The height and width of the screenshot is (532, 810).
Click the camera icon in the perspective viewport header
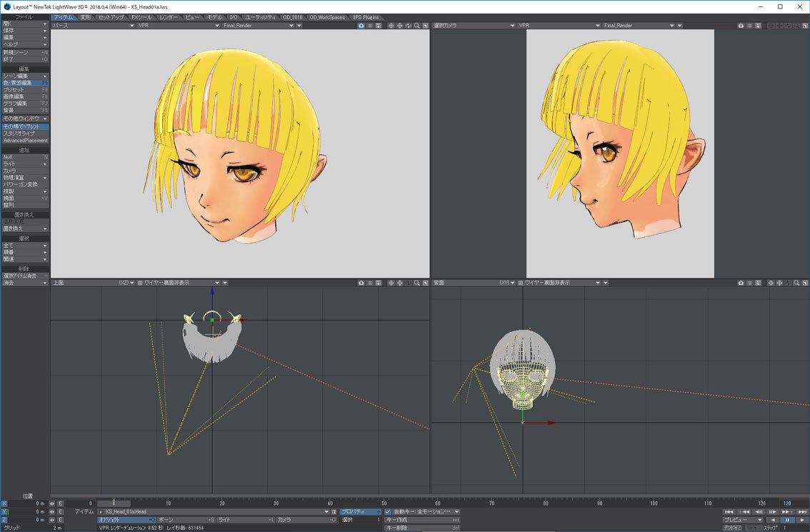[361, 25]
